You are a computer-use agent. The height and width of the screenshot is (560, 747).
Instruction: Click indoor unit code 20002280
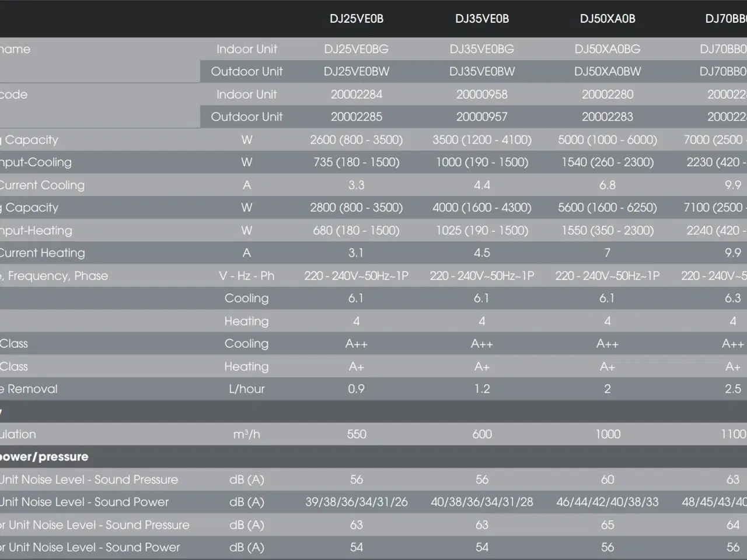pyautogui.click(x=608, y=94)
